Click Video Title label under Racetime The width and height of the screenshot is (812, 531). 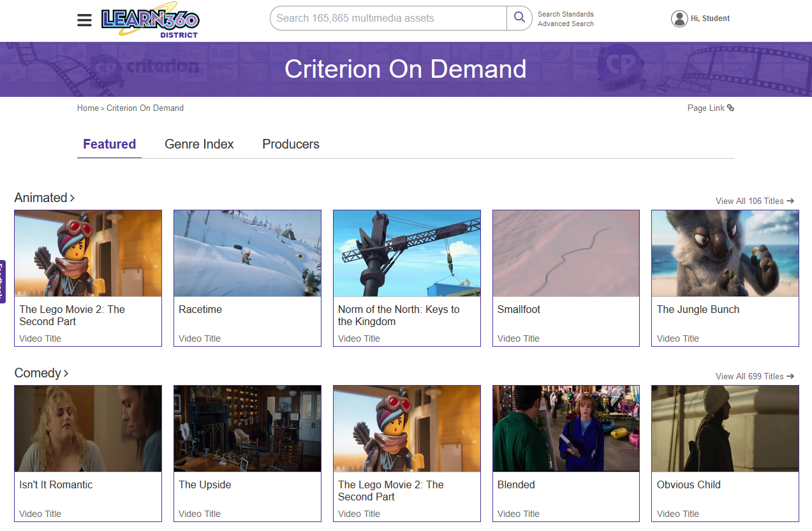pyautogui.click(x=200, y=338)
